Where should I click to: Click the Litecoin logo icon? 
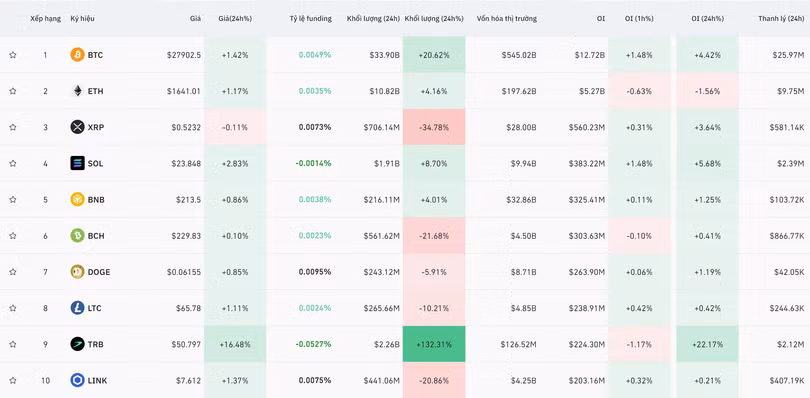click(x=77, y=308)
